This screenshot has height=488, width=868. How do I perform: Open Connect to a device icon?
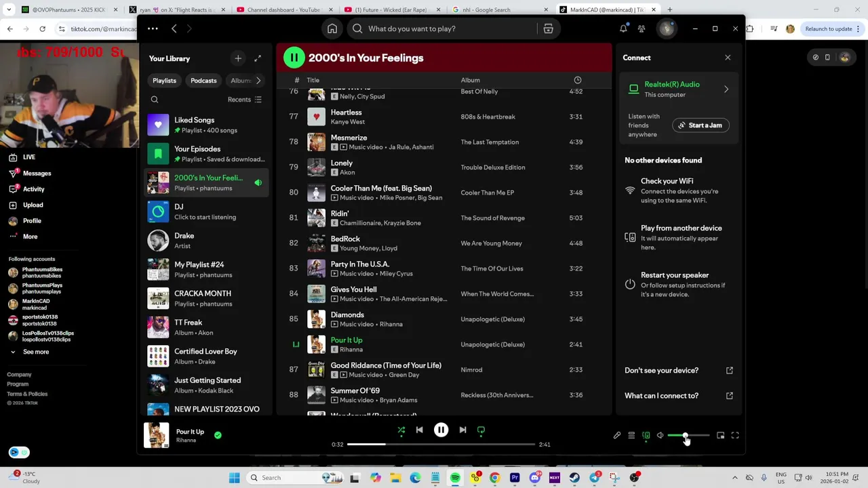tap(646, 435)
